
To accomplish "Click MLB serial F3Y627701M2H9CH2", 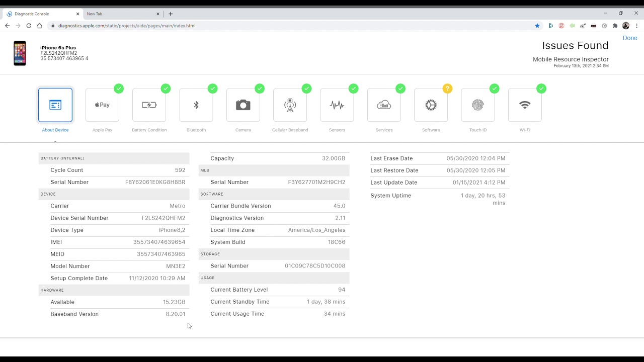I will coord(316,182).
